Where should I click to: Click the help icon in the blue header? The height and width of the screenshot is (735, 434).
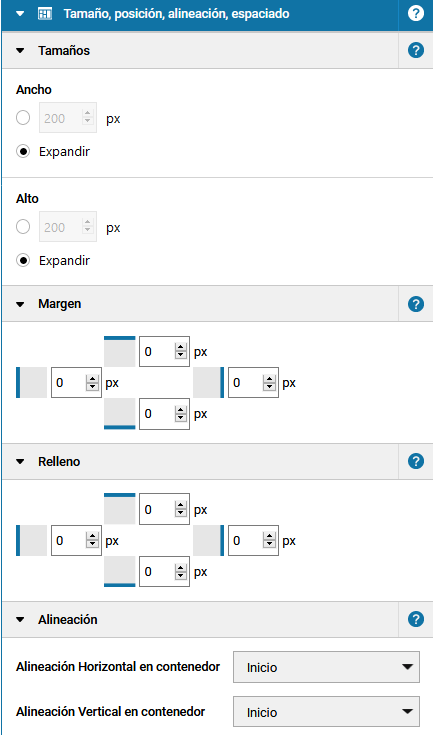coord(416,13)
